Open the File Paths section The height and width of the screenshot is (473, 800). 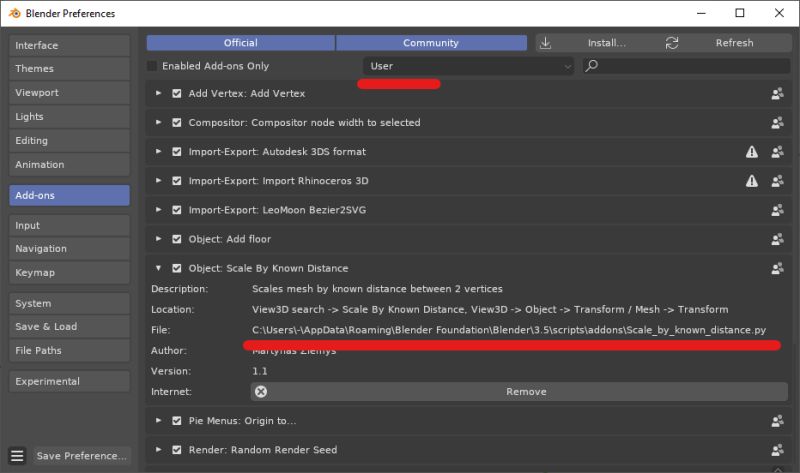coord(69,351)
